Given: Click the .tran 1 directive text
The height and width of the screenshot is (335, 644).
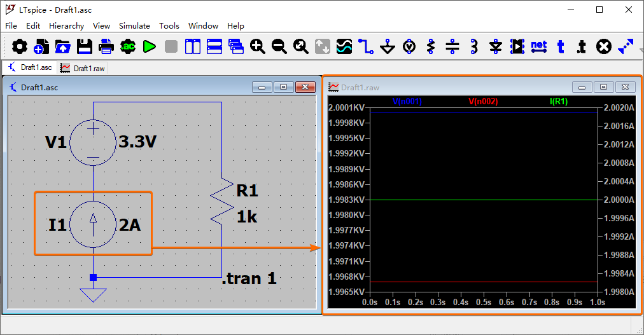Looking at the screenshot, I should point(249,279).
